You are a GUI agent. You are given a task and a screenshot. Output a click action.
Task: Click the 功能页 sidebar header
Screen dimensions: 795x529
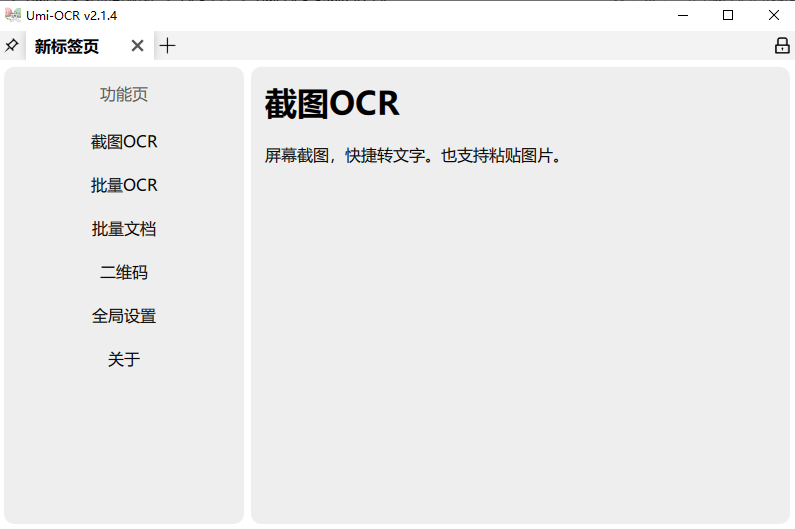click(124, 95)
